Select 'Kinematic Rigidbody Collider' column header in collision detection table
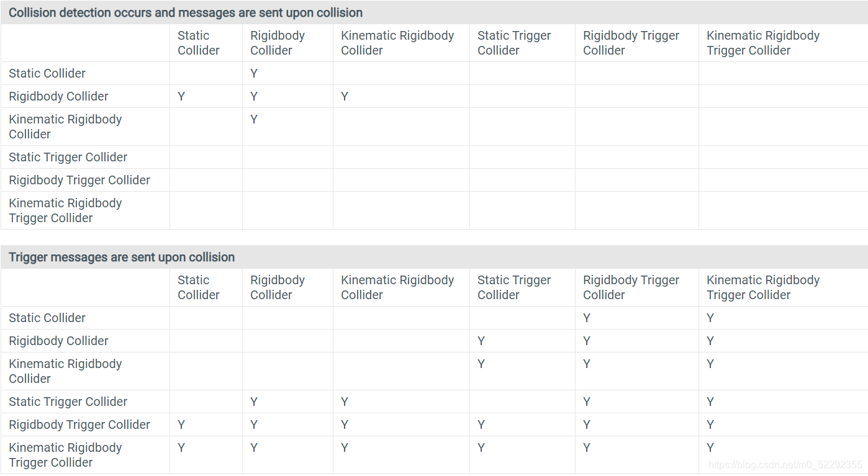Image resolution: width=868 pixels, height=476 pixels. (397, 43)
